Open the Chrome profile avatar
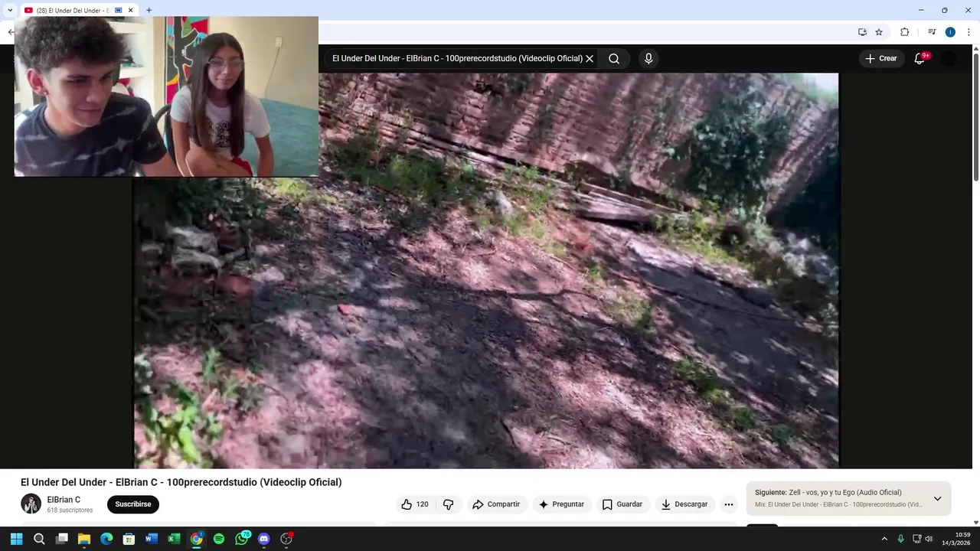The image size is (980, 551). pos(950,32)
